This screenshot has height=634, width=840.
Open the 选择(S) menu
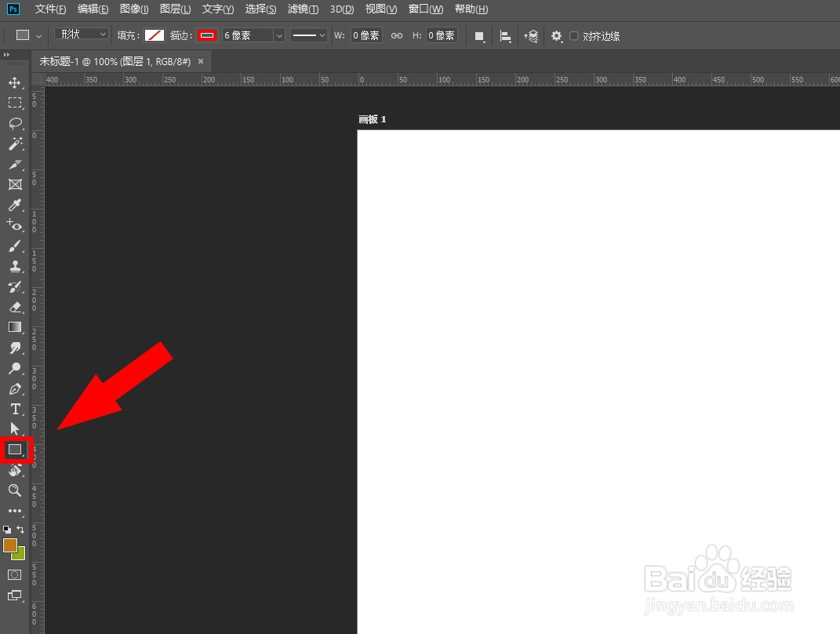[260, 9]
